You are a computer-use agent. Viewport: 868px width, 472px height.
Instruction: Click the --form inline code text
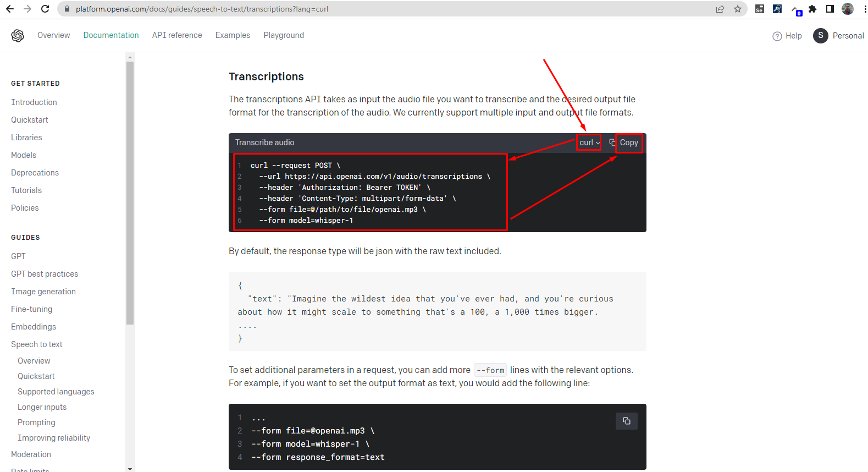pos(490,370)
